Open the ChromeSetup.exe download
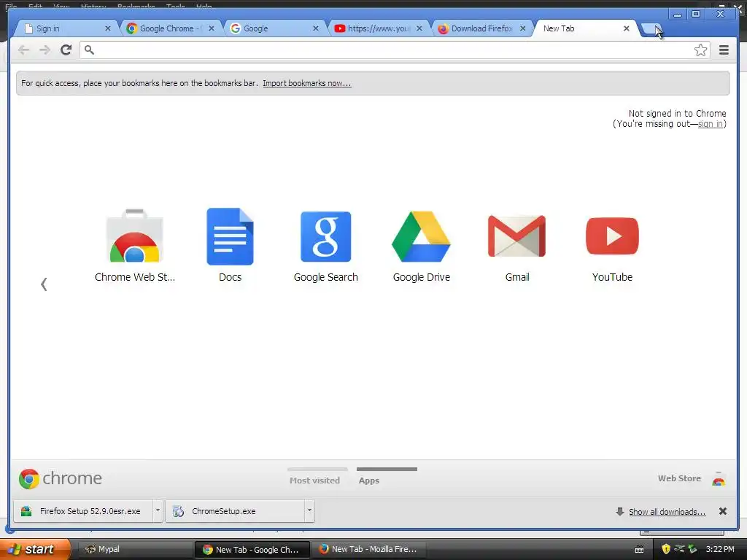 235,510
